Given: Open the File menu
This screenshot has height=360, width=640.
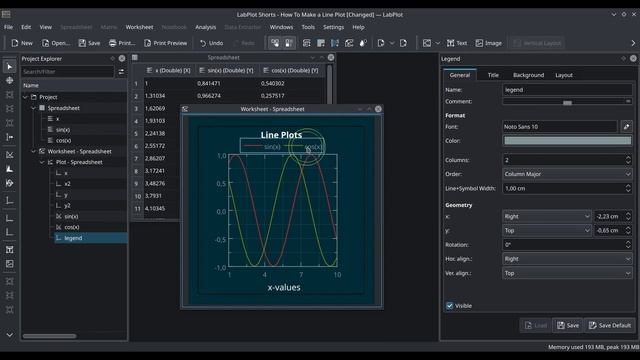Looking at the screenshot, I should point(8,27).
